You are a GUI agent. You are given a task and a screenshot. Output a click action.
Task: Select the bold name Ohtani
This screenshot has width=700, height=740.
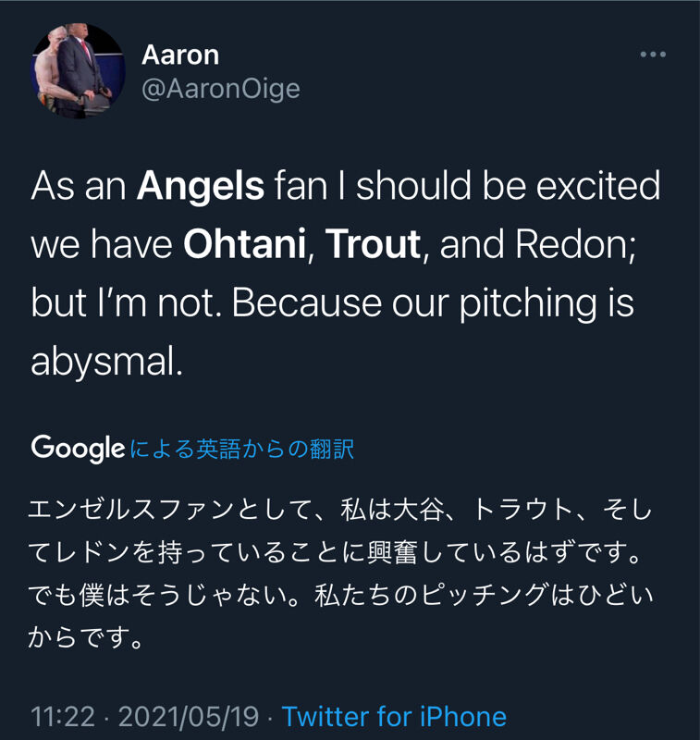[x=244, y=245]
